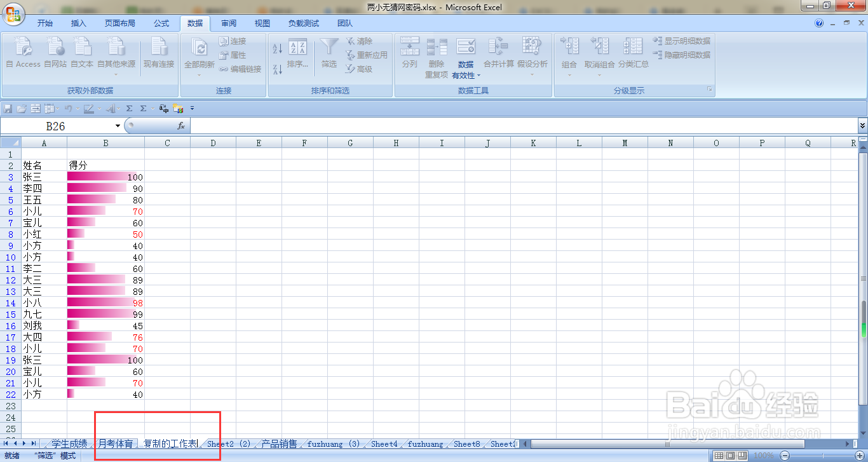Click Show Detail (显示明细数据) button
The height and width of the screenshot is (462, 868).
coord(682,41)
